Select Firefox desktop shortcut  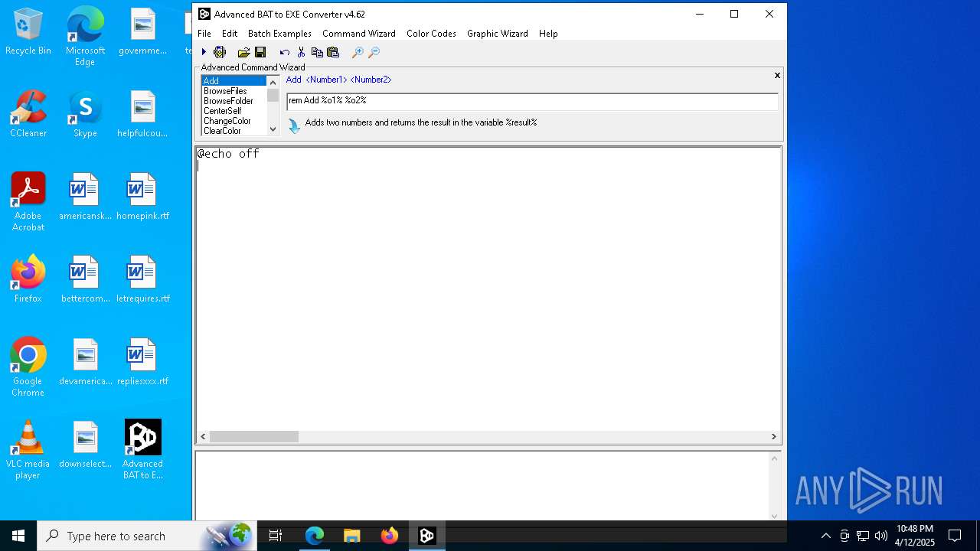click(x=28, y=279)
